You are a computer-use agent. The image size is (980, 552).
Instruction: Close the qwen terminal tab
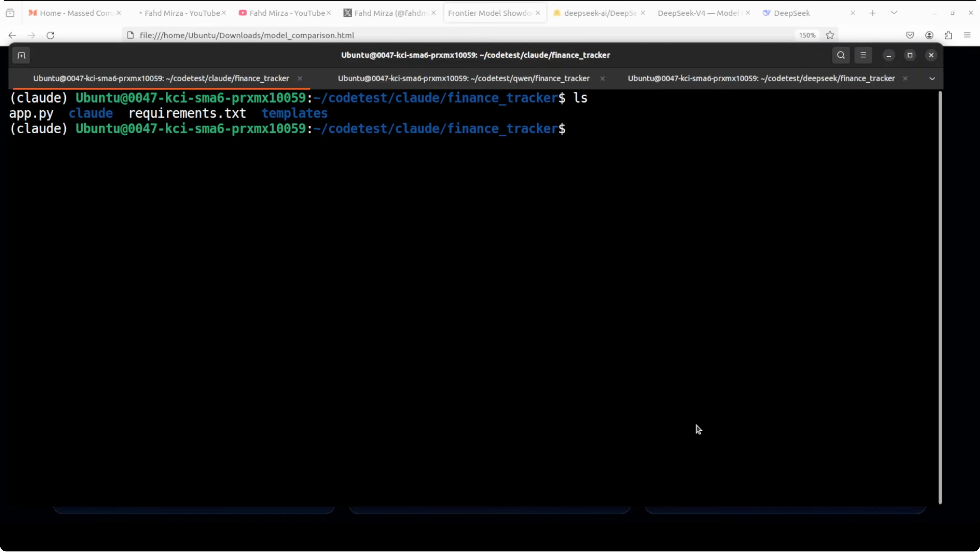[x=602, y=78]
